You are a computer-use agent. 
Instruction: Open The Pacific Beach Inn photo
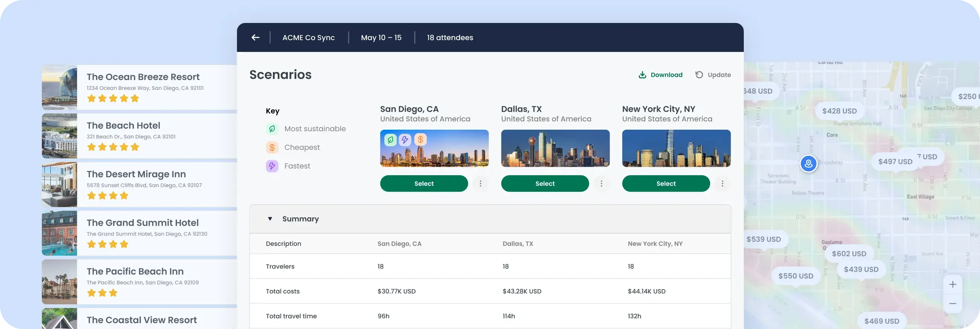(59, 282)
